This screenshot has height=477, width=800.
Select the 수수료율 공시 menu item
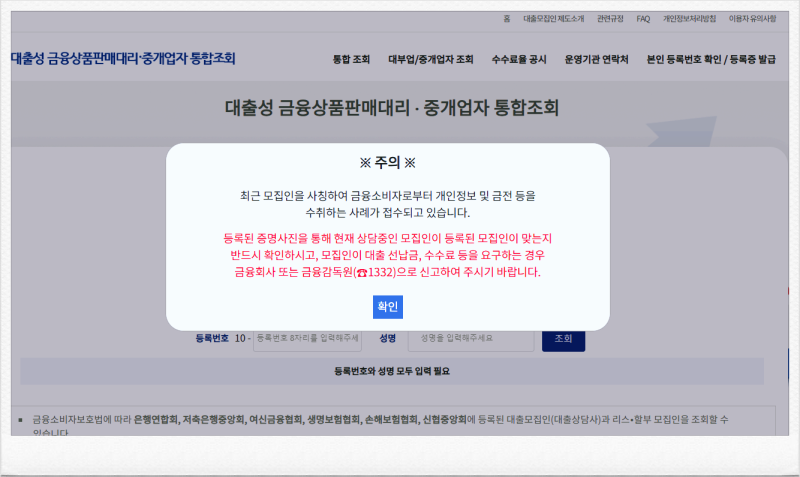[x=519, y=60]
